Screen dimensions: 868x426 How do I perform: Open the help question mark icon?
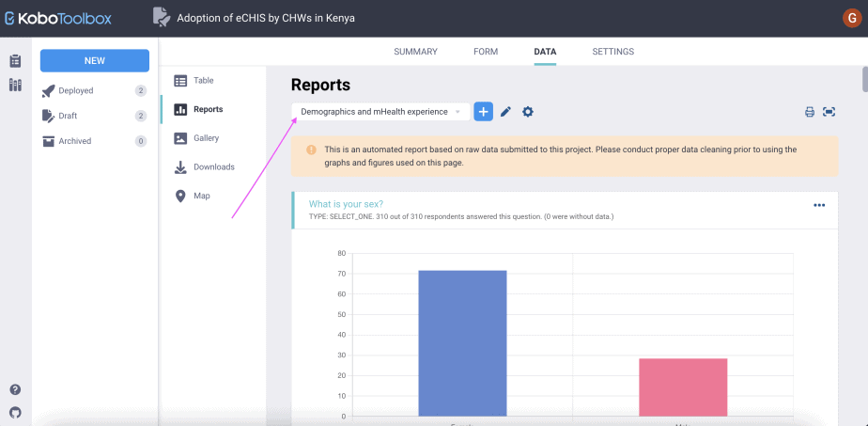(x=15, y=389)
